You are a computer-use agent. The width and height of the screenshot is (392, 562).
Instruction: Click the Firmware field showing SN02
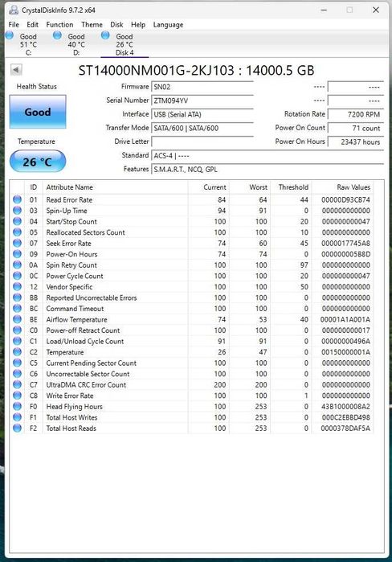(x=202, y=87)
